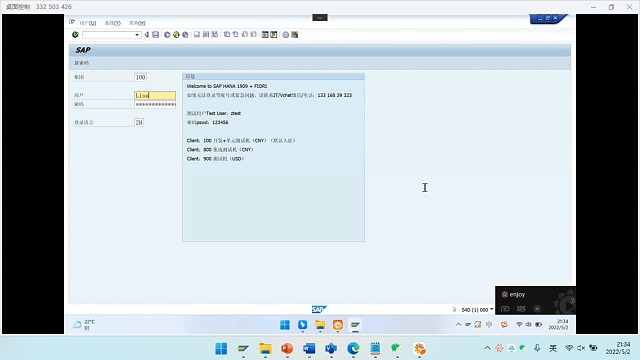640x360 pixels.
Task: Open Microsoft Edge from the local taskbar
Action: [x=353, y=349]
